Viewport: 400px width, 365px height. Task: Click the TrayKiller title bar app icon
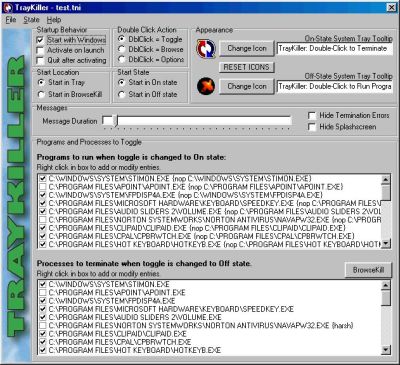7,7
